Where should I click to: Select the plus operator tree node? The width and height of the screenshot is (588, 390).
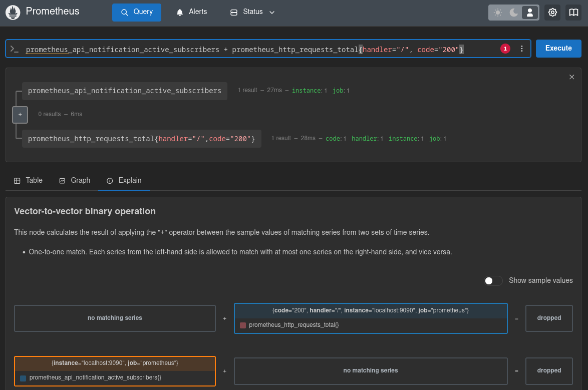pos(20,114)
